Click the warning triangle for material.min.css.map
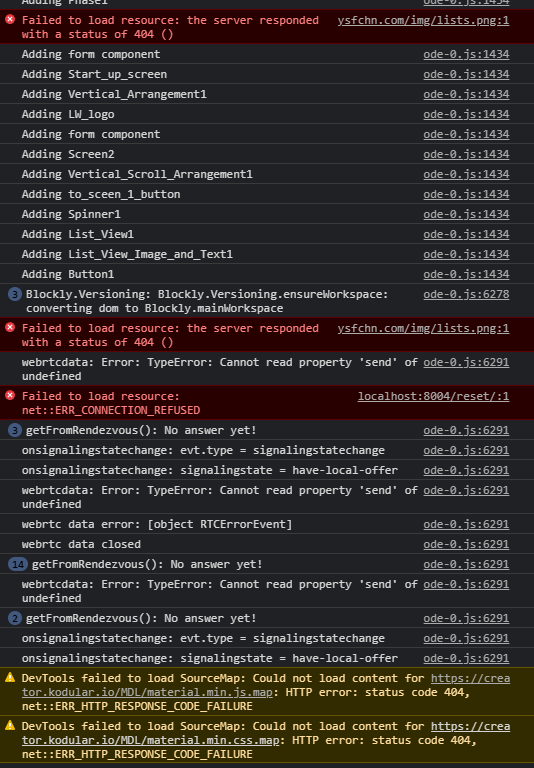This screenshot has height=768, width=534. pos(10,726)
